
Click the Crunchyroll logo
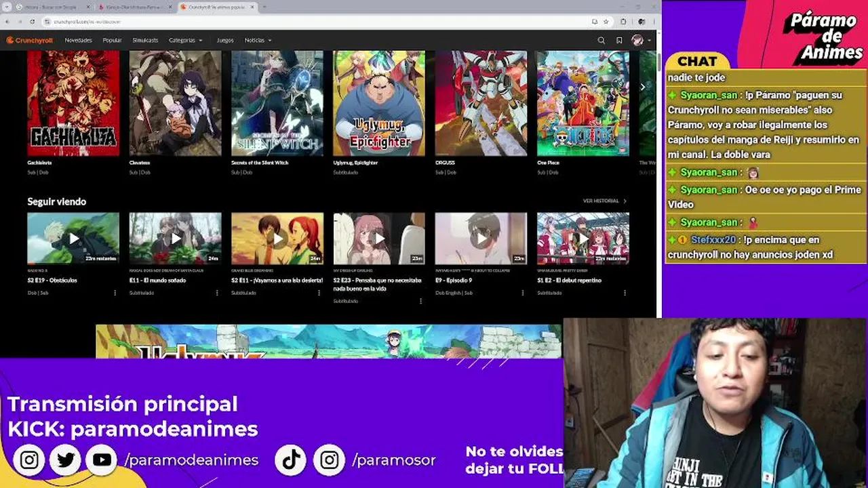29,40
